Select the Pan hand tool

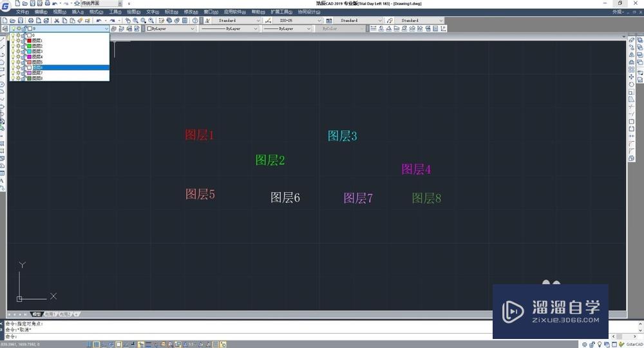pos(128,21)
